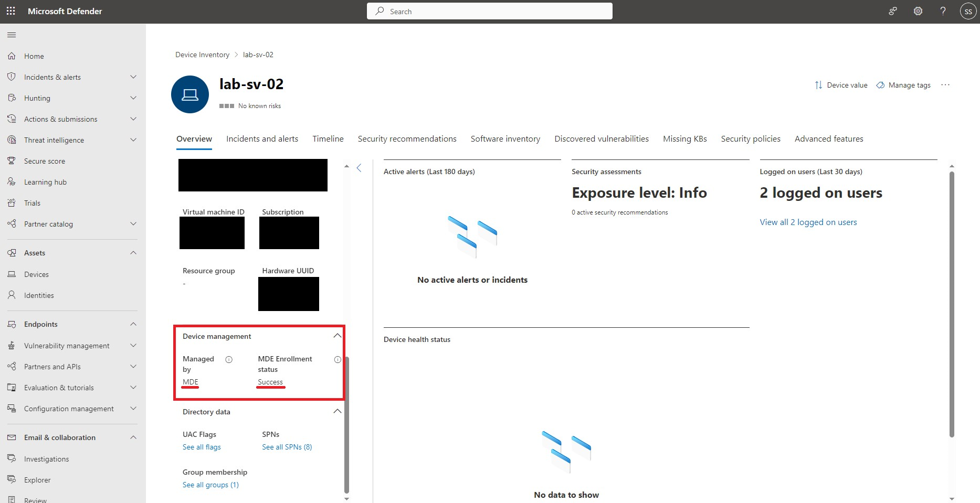Click the Trials gift icon
This screenshot has height=503, width=980.
tap(12, 203)
